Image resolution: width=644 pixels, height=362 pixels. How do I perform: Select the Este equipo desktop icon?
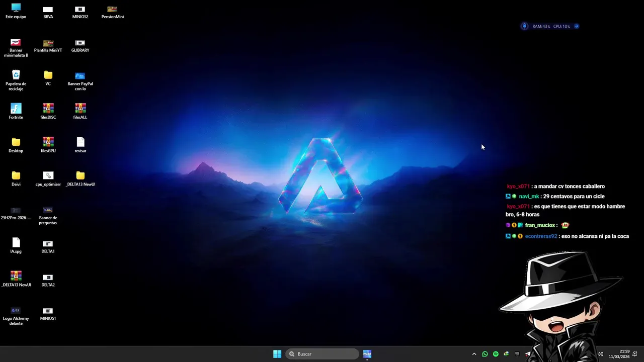[16, 11]
